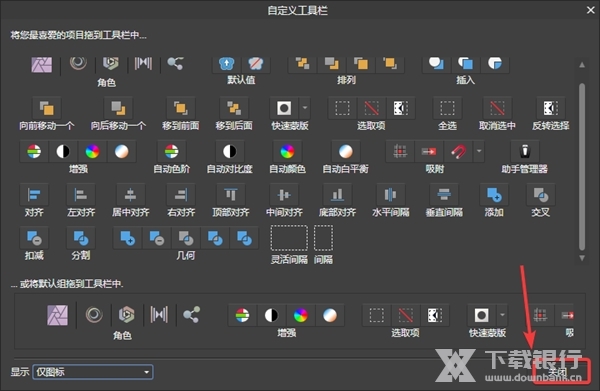The height and width of the screenshot is (391, 600).
Task: Pick the 中间对齐 icon
Action: click(284, 195)
